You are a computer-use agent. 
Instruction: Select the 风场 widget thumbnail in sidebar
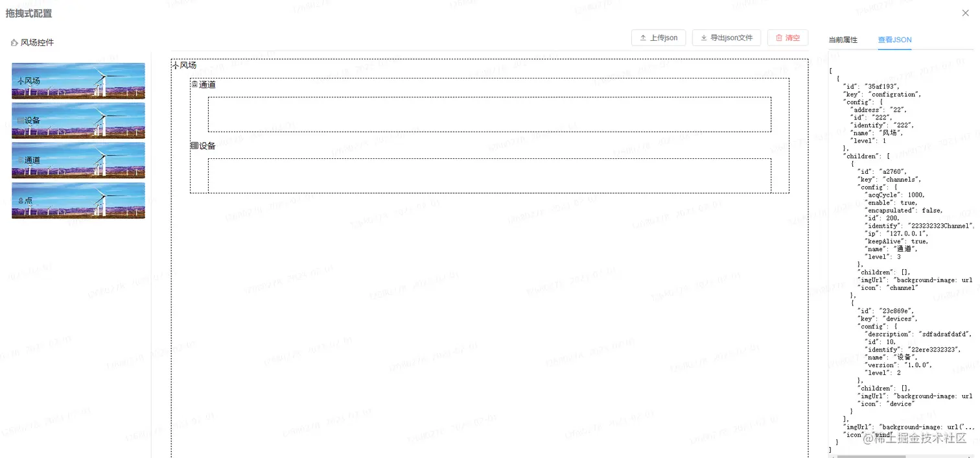coord(78,80)
